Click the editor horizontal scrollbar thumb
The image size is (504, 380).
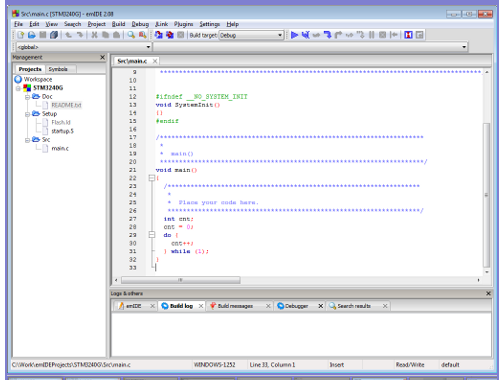[x=180, y=280]
